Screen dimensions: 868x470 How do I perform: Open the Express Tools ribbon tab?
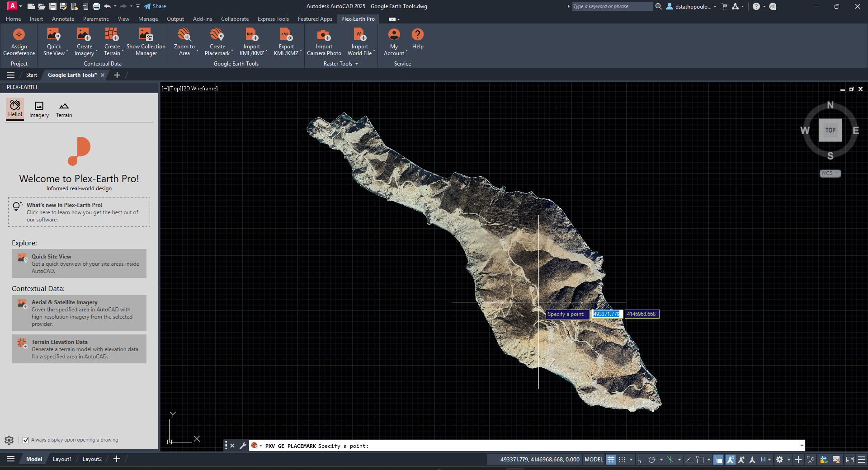pos(273,19)
